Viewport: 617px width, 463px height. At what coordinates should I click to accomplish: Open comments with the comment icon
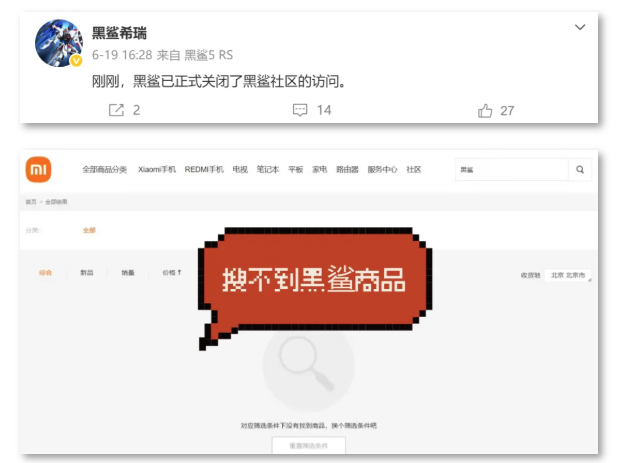coord(300,110)
